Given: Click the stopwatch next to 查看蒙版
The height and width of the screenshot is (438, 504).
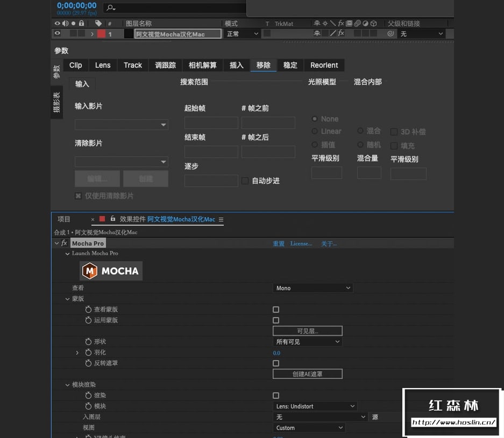Looking at the screenshot, I should 88,309.
